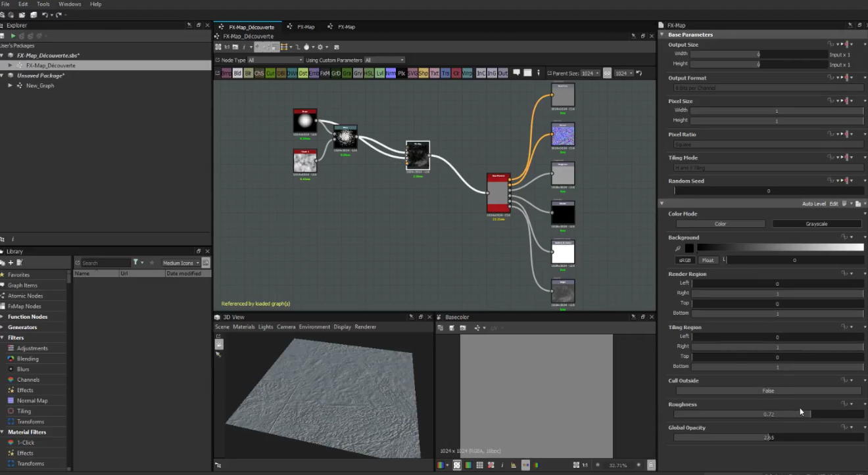This screenshot has width=868, height=475.
Task: Add a Warp node from the toolbar
Action: coord(468,73)
